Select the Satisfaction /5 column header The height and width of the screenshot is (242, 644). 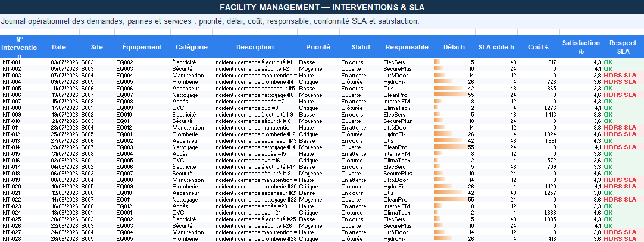click(581, 47)
